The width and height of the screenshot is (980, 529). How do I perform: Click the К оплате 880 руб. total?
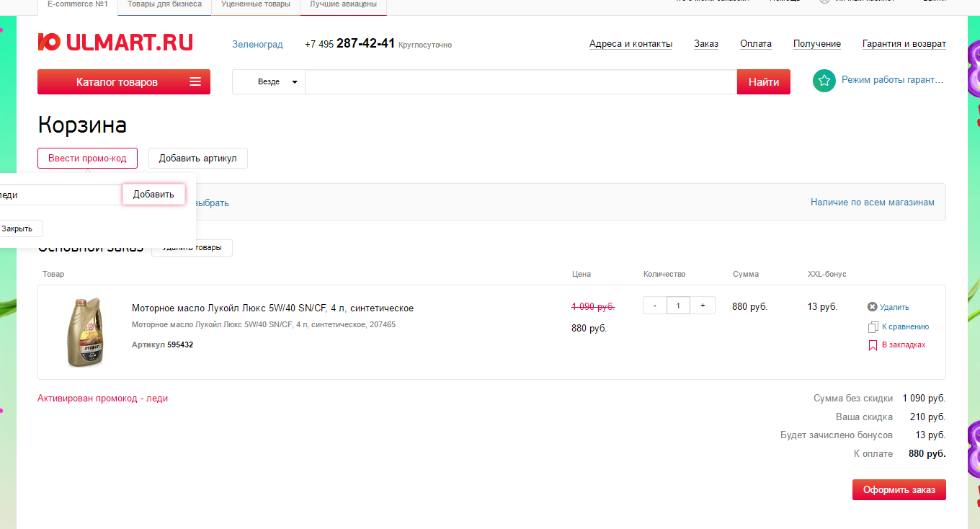click(899, 454)
